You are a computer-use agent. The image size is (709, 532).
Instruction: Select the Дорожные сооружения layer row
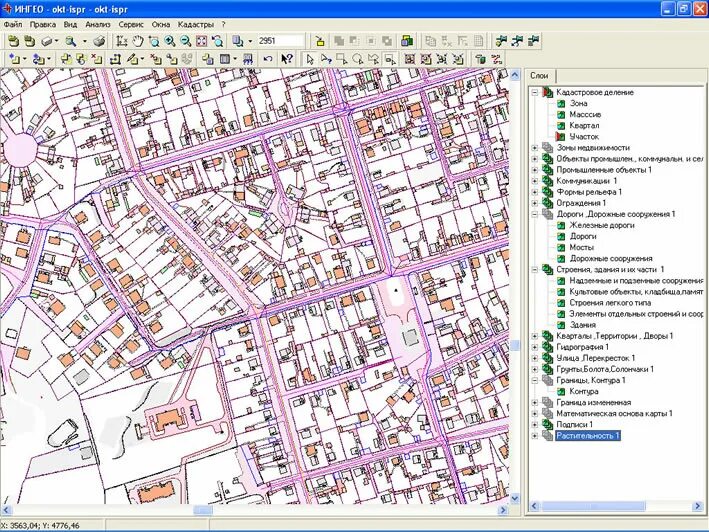click(611, 259)
